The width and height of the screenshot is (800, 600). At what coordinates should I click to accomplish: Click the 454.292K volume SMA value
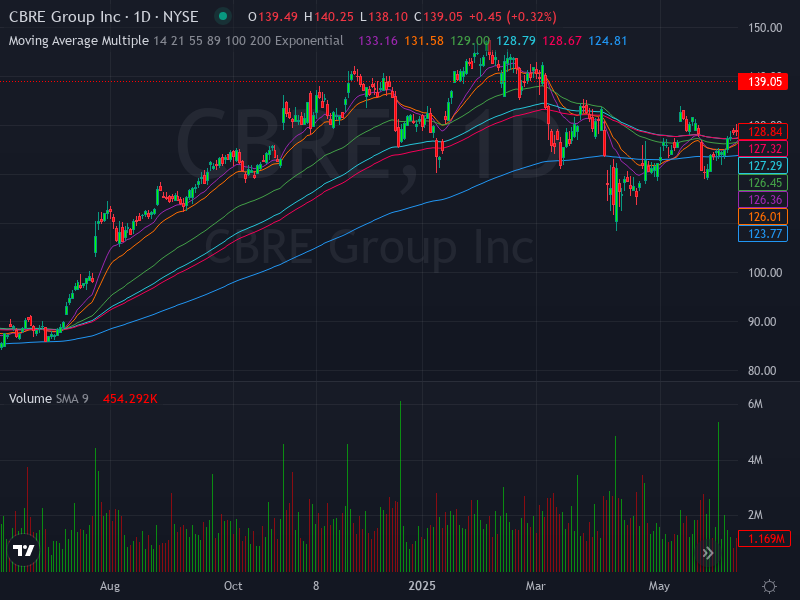[130, 398]
